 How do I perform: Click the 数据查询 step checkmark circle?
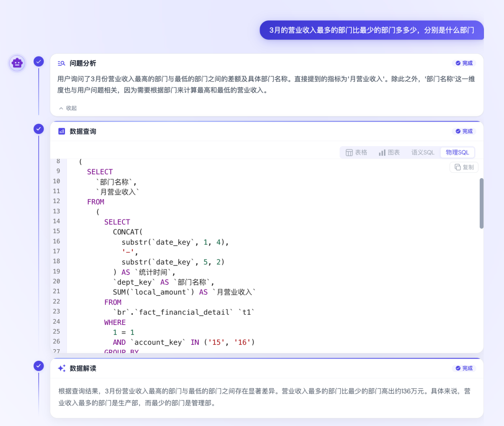[39, 129]
